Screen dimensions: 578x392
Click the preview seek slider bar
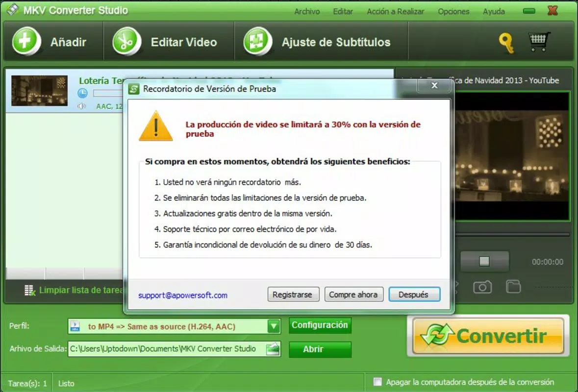pos(512,235)
